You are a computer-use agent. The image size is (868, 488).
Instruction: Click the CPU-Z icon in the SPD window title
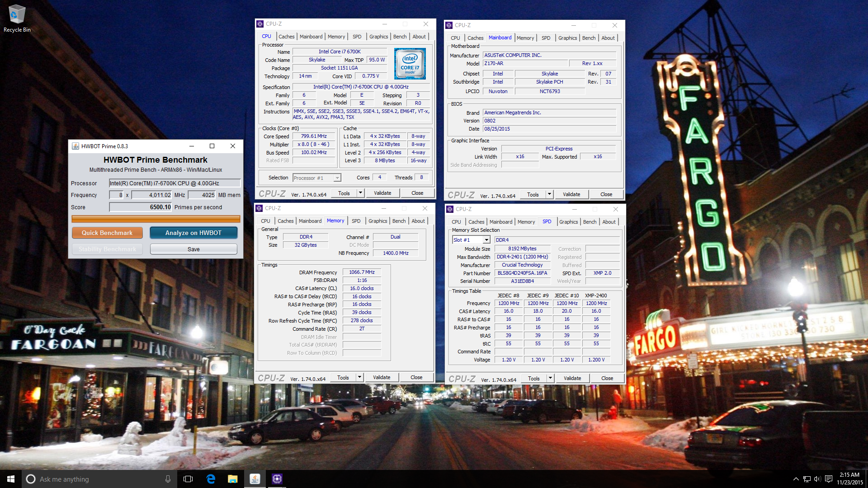tap(450, 209)
